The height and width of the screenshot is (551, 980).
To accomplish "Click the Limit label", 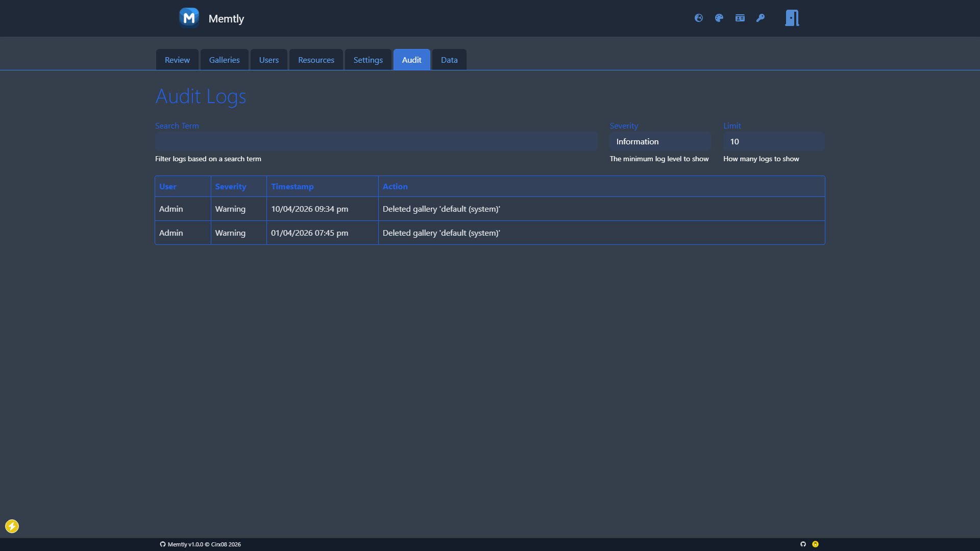I will click(732, 126).
